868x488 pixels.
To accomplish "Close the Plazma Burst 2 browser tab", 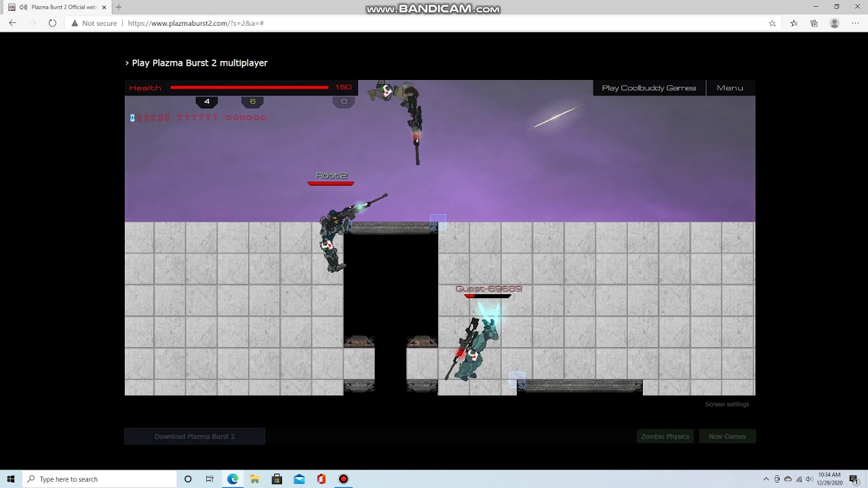I will [104, 7].
